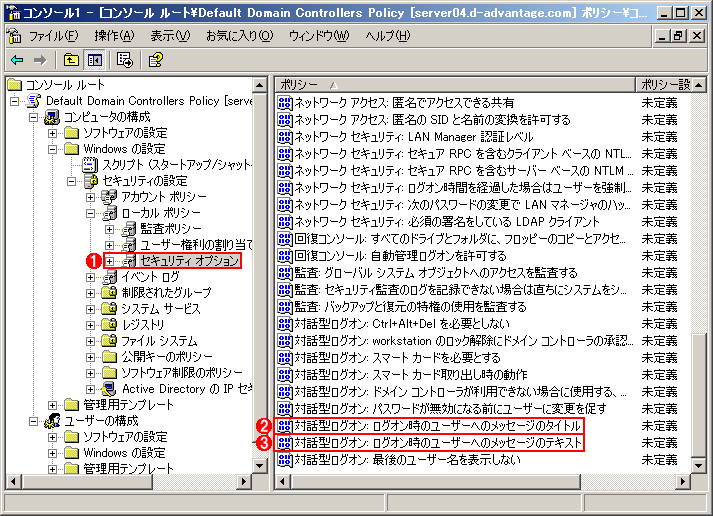Image resolution: width=713 pixels, height=516 pixels.
Task: Open the お気に入り(O) menu
Action: (239, 35)
